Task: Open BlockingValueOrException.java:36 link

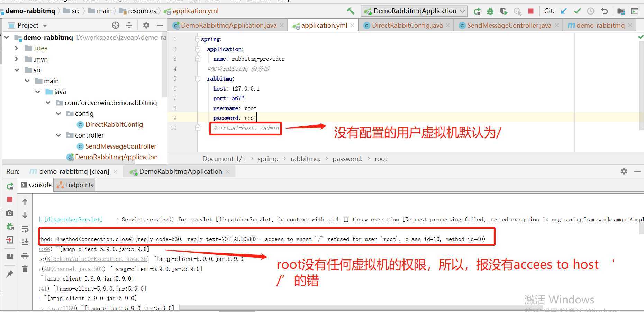Action: click(97, 259)
